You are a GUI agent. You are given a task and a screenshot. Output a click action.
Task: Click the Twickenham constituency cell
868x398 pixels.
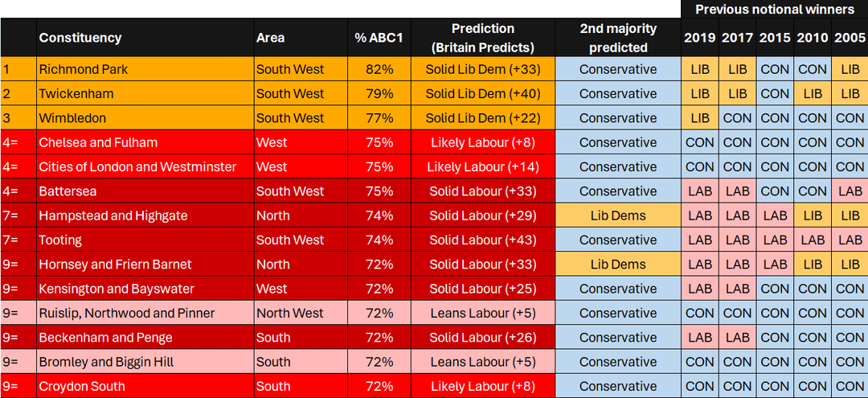point(76,93)
